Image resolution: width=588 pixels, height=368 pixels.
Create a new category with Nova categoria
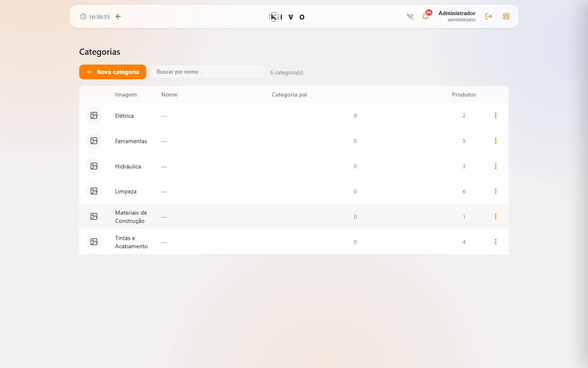coord(113,72)
